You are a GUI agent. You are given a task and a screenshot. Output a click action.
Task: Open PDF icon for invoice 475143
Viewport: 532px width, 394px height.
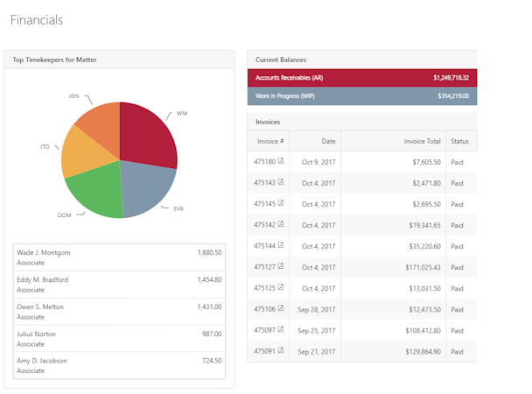coord(281,182)
